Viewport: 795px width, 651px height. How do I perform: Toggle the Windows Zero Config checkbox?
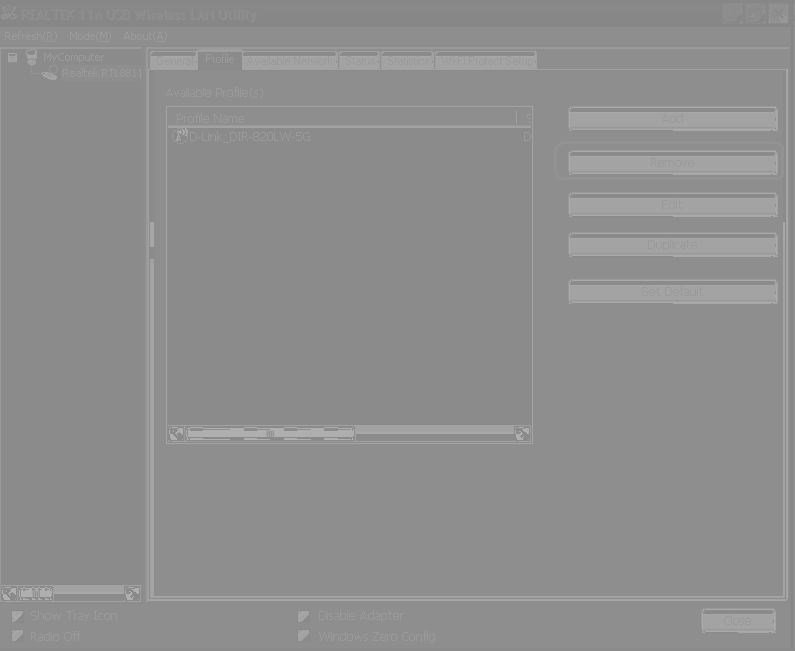[303, 636]
